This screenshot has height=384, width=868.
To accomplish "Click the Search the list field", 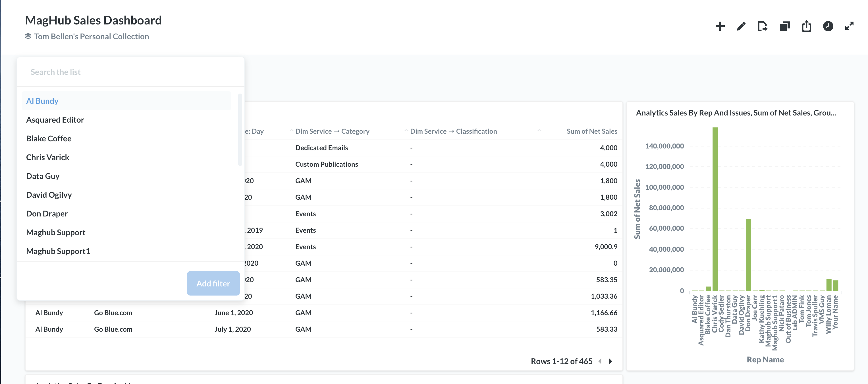I will (130, 72).
